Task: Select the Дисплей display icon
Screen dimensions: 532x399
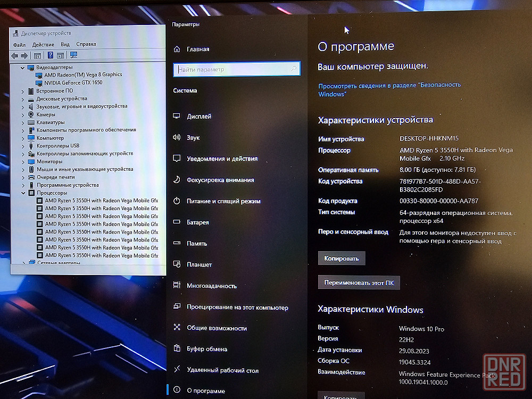Action: tap(177, 116)
